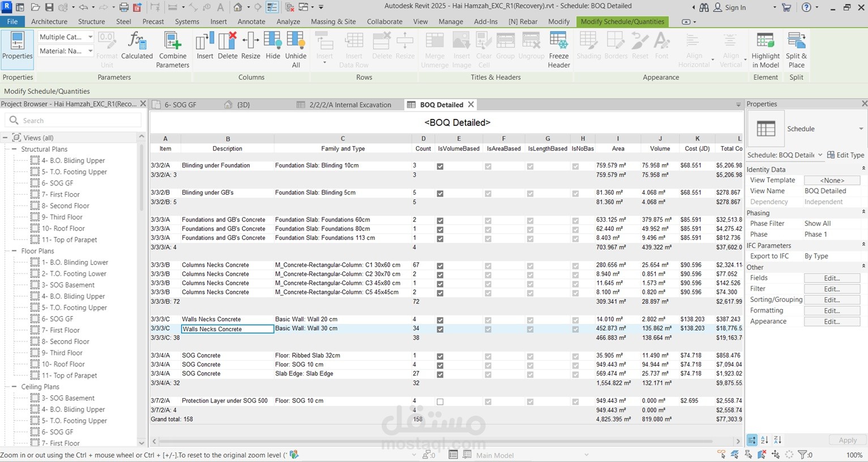868x462 pixels.
Task: Click the Sorting/Grouping Edit button
Action: pyautogui.click(x=832, y=300)
